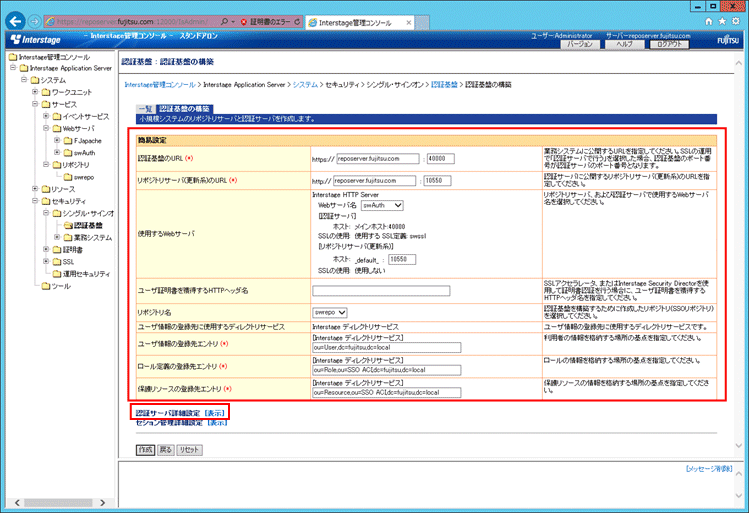Click the 保護リソースの登録先エントリ input field
This screenshot has height=513, width=749.
[x=387, y=393]
